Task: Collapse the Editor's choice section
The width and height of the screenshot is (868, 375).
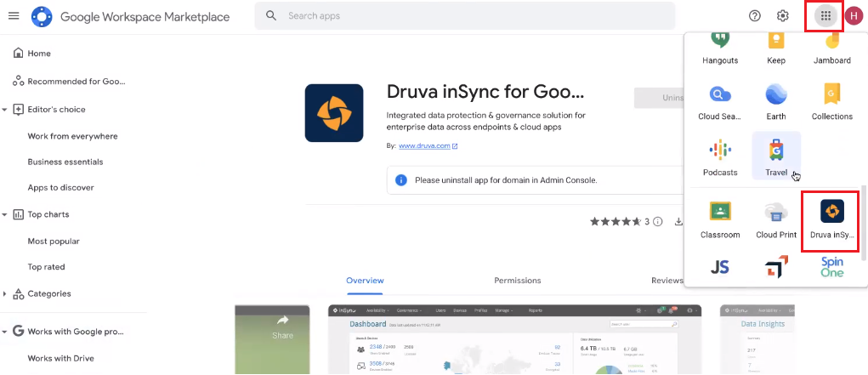Action: [4, 110]
